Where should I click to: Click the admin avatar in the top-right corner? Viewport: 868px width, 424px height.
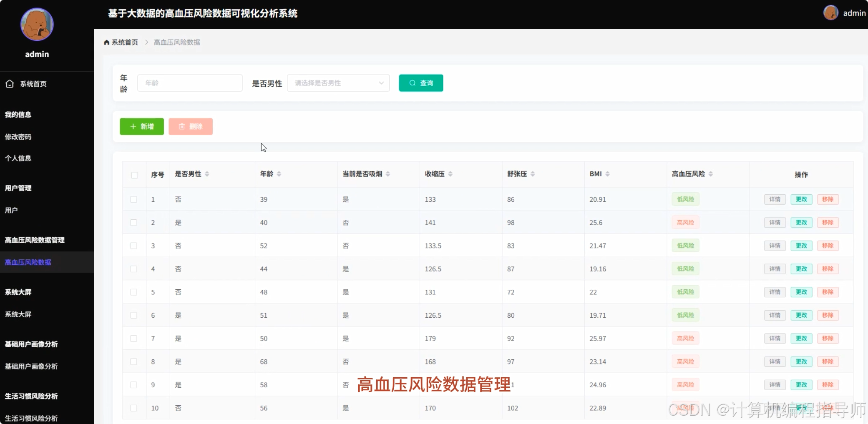[x=830, y=13]
